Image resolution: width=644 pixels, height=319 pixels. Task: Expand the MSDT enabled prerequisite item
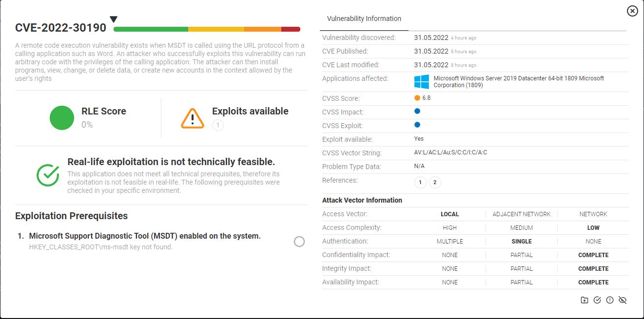pos(145,236)
